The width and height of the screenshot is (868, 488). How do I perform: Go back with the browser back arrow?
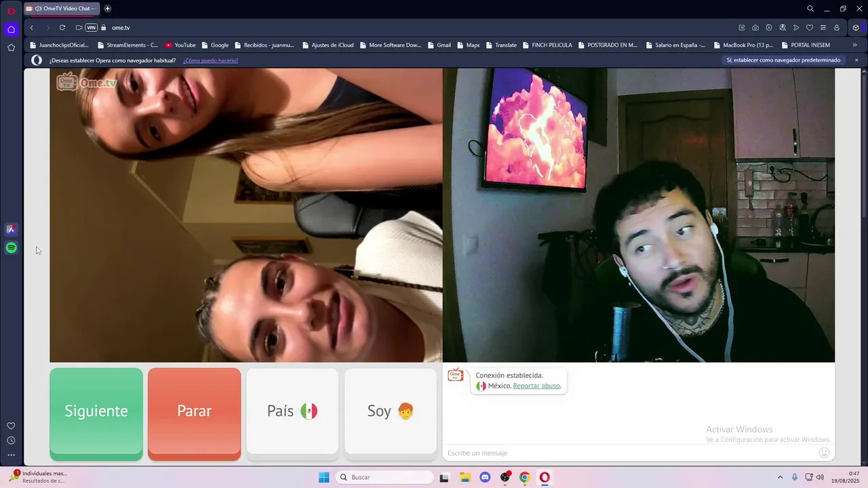pyautogui.click(x=31, y=28)
